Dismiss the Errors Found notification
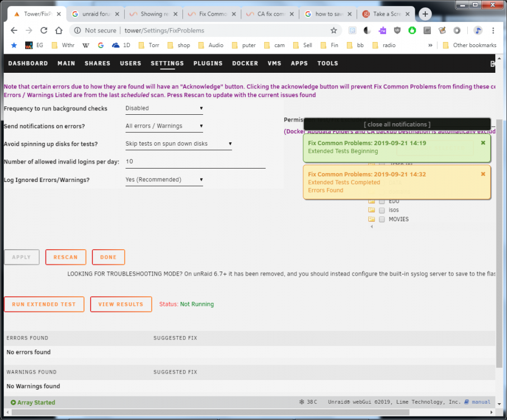The image size is (507, 420). [x=483, y=174]
